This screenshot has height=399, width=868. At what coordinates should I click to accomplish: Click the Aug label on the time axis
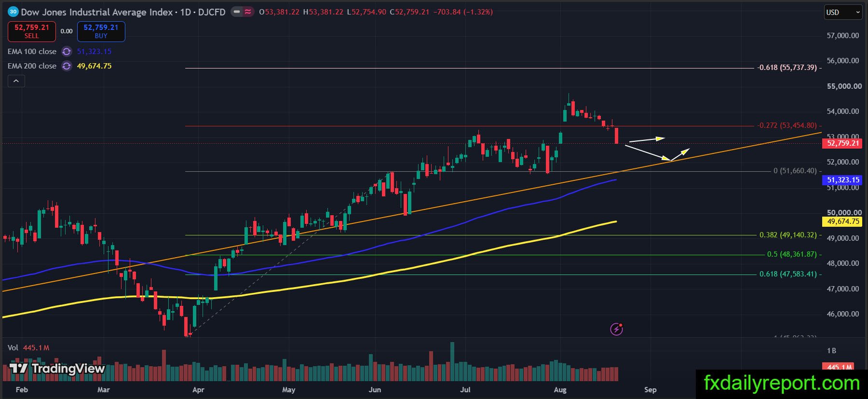click(560, 390)
